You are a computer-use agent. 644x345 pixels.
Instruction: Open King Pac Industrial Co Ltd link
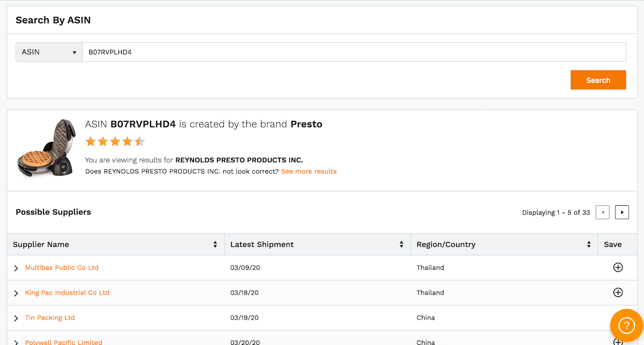point(67,293)
